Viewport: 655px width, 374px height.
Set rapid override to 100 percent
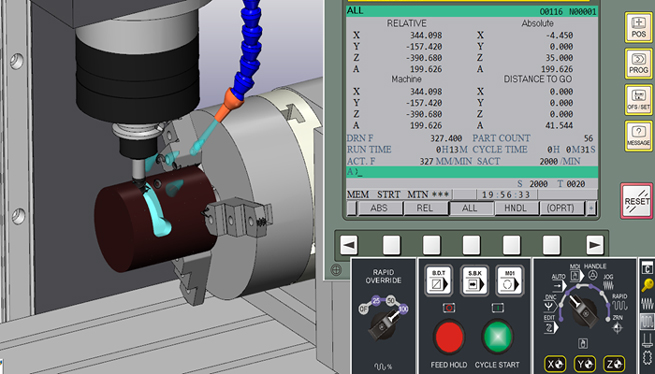[x=403, y=309]
